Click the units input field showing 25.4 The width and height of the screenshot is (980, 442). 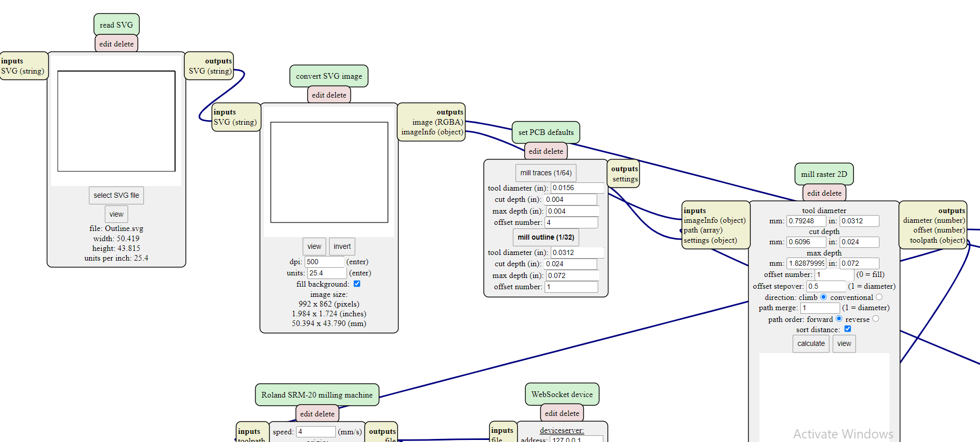coord(327,273)
